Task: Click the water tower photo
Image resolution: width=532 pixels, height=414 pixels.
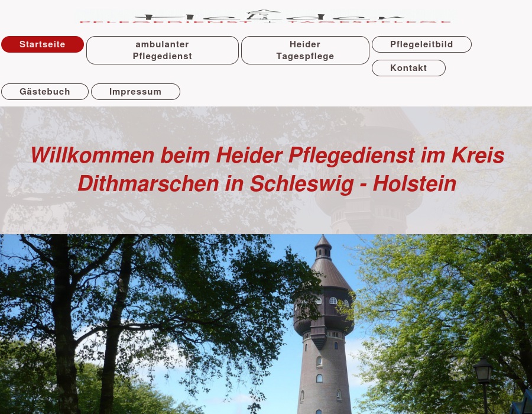Action: (x=325, y=325)
